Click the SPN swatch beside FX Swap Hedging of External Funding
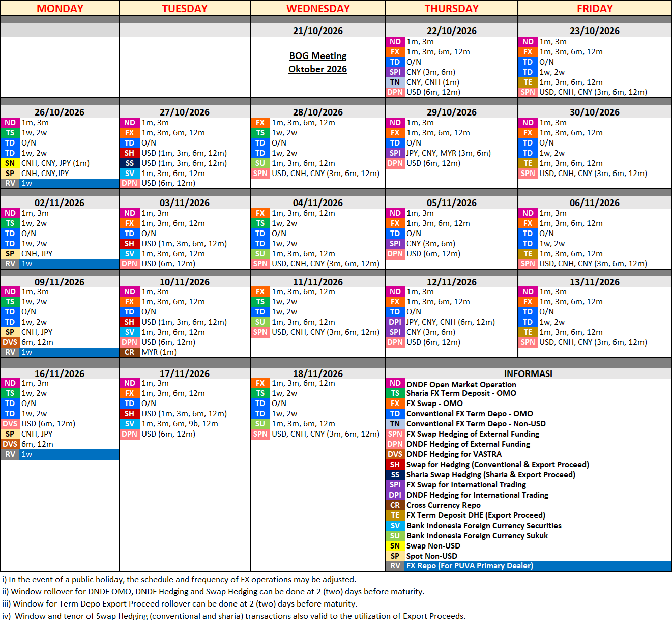This screenshot has width=672, height=634. click(x=395, y=434)
